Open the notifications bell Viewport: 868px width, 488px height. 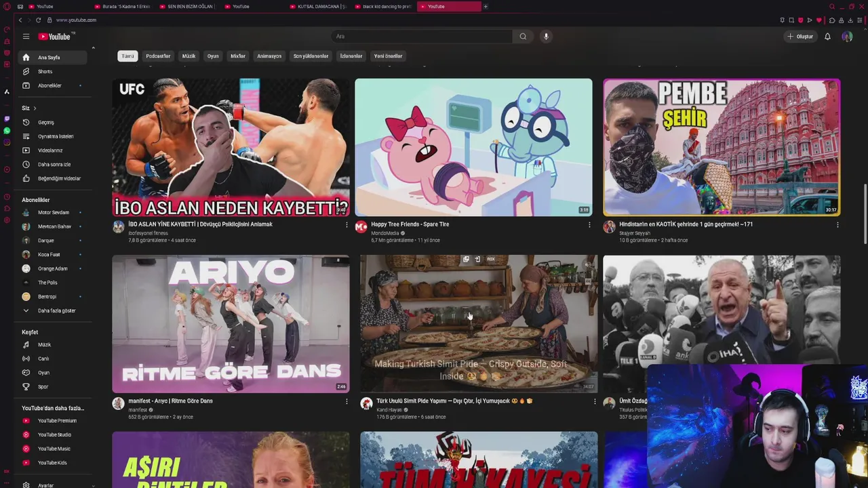click(827, 37)
